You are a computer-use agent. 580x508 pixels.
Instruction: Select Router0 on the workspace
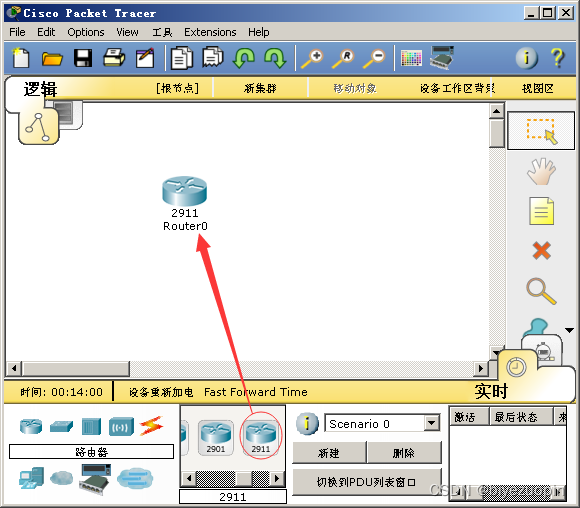[x=185, y=192]
